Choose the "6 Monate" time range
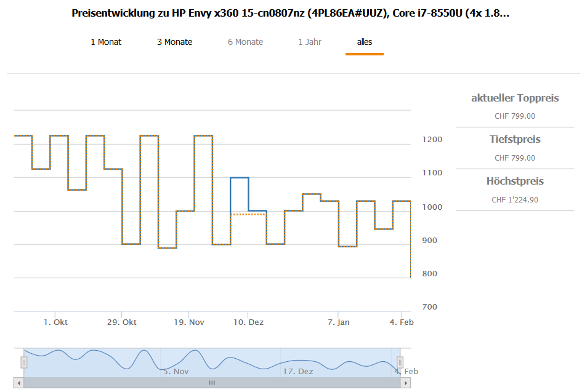582x392 pixels. [245, 42]
